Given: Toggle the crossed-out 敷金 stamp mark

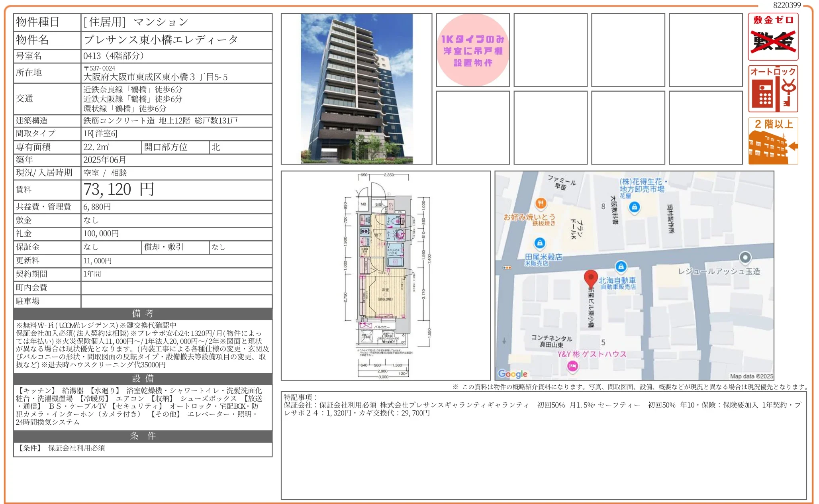Looking at the screenshot, I should tap(772, 42).
